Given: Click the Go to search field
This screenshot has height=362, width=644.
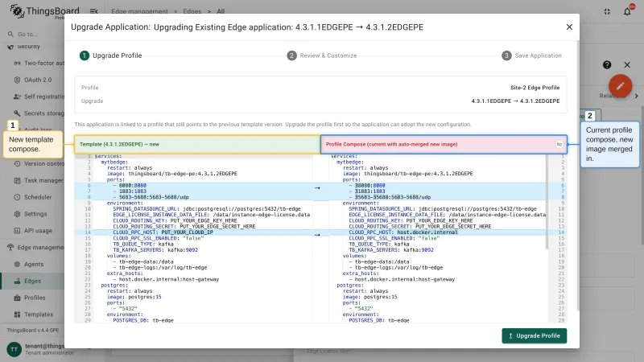Looking at the screenshot, I should point(32,34).
